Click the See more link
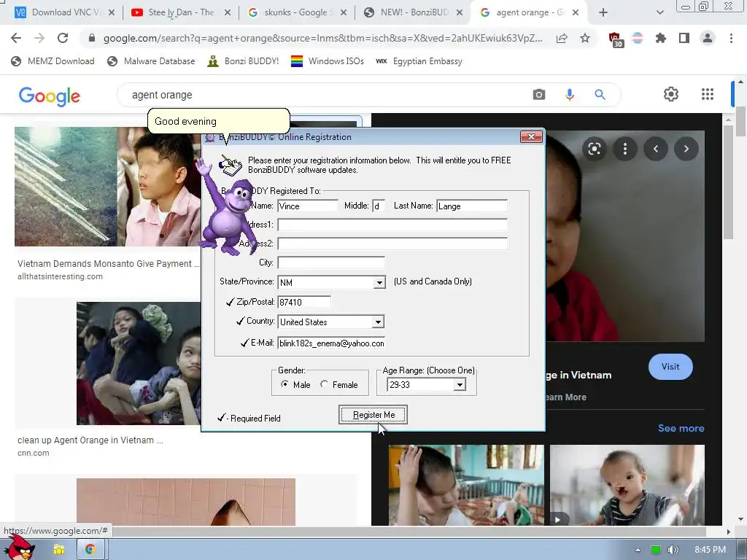The image size is (747, 560). [x=681, y=428]
